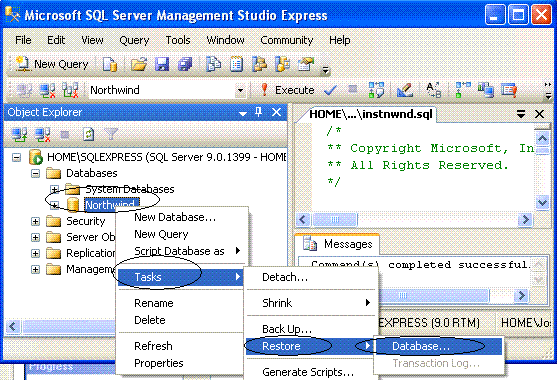Collapse the Databases folder node
The height and width of the screenshot is (380, 557).
tap(35, 173)
